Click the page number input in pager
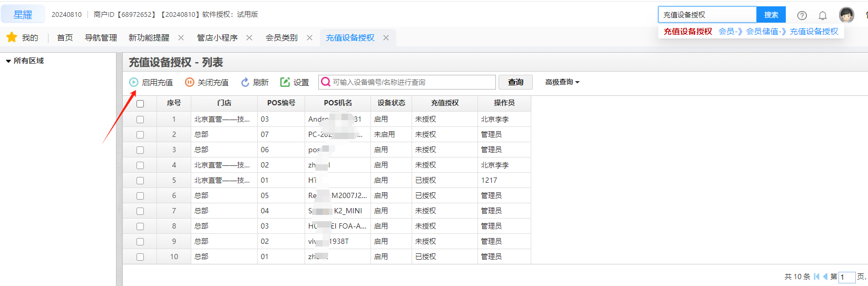 pos(846,277)
